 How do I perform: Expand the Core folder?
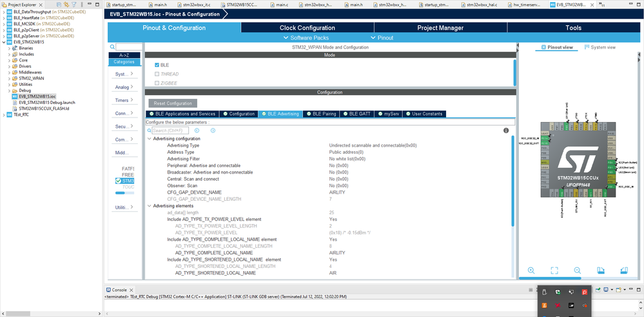pos(10,60)
